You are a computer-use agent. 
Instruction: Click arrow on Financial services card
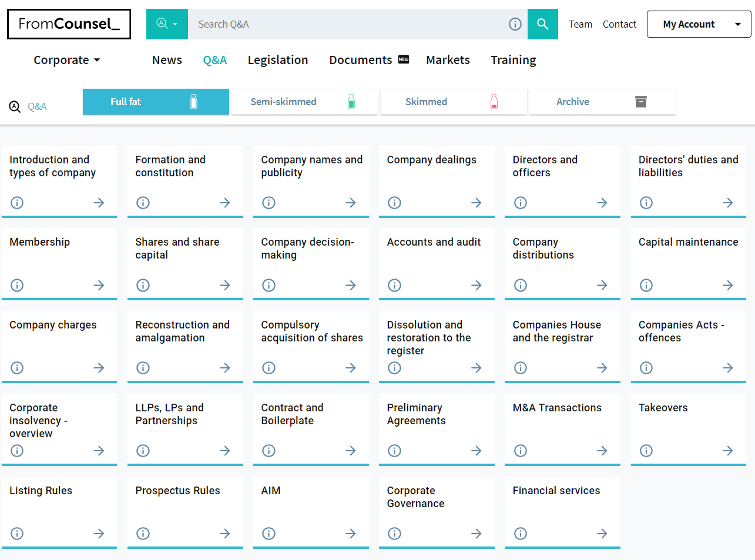click(x=602, y=534)
